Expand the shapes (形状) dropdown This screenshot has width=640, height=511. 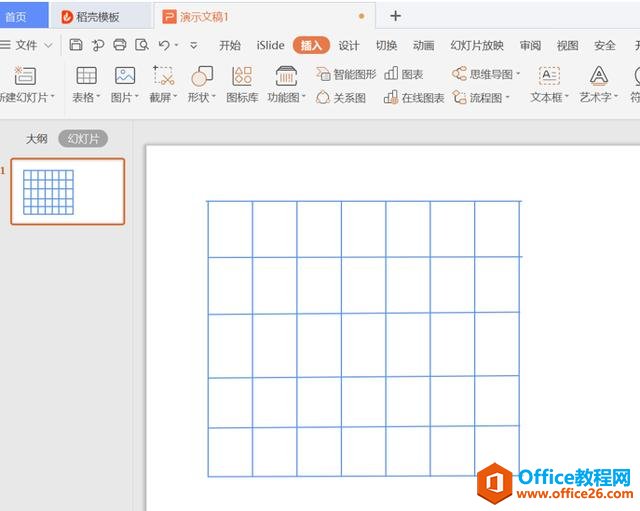[x=201, y=98]
